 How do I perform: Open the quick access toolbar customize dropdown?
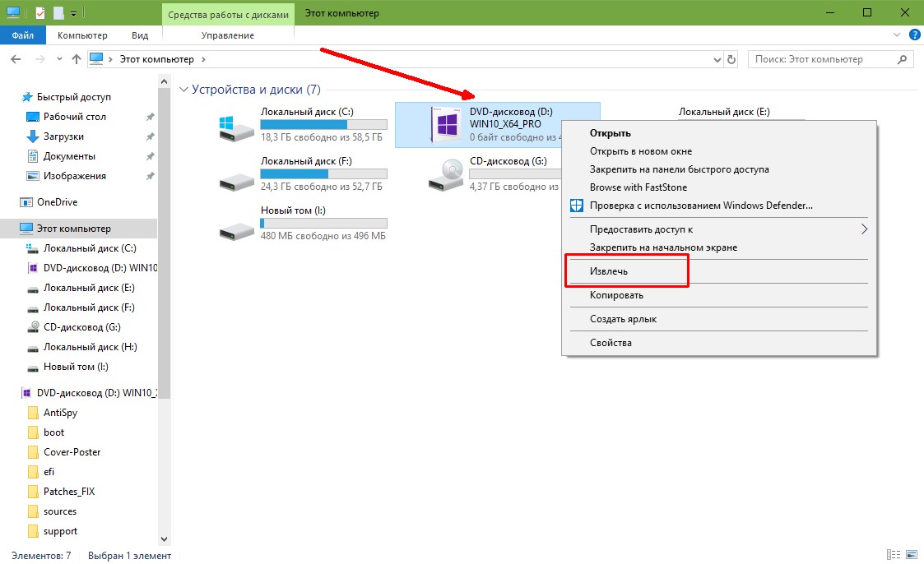pos(74,13)
